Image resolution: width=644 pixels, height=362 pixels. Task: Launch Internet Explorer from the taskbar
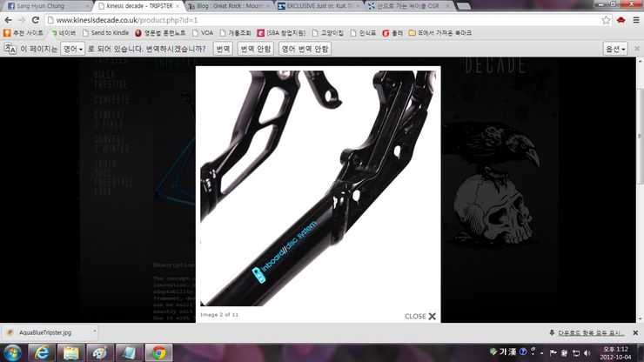42,353
